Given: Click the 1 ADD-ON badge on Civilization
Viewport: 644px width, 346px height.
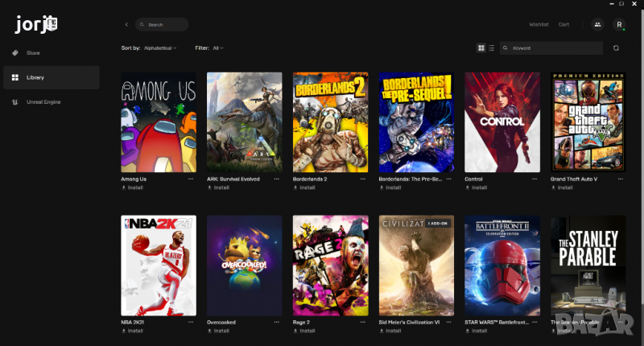Looking at the screenshot, I should coord(437,223).
